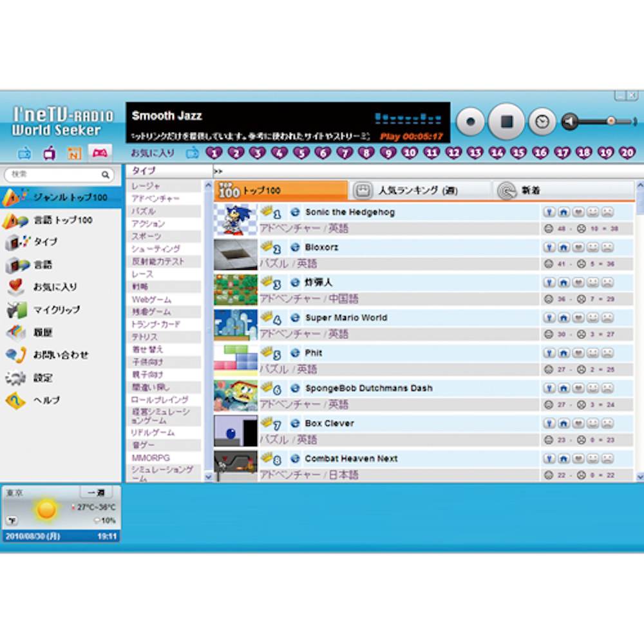Switch to the 人気ランキング (週) tab

(x=420, y=191)
